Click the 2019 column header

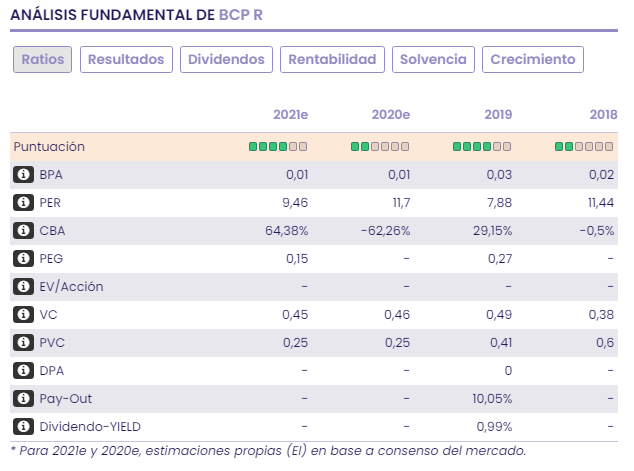point(497,115)
